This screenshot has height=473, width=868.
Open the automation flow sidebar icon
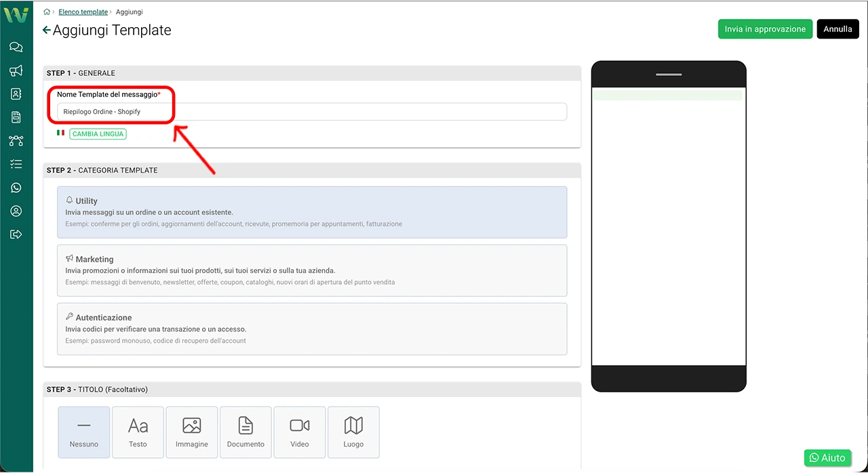(x=16, y=141)
